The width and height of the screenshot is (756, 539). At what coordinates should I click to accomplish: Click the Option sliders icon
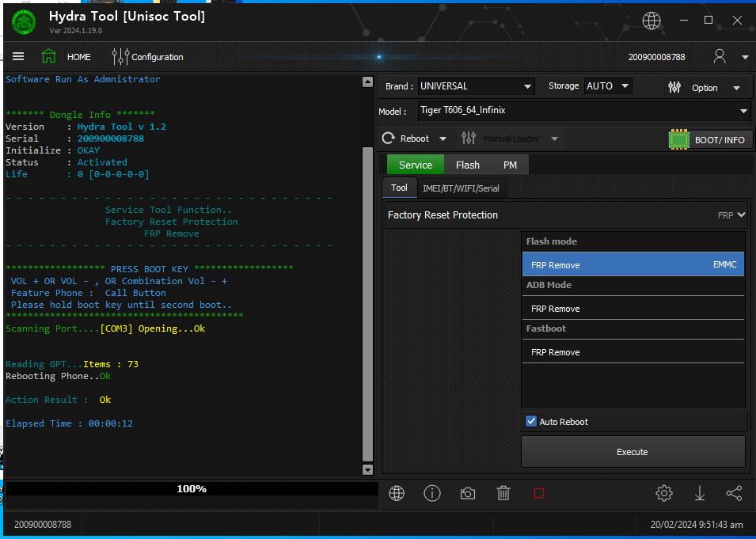pos(674,87)
